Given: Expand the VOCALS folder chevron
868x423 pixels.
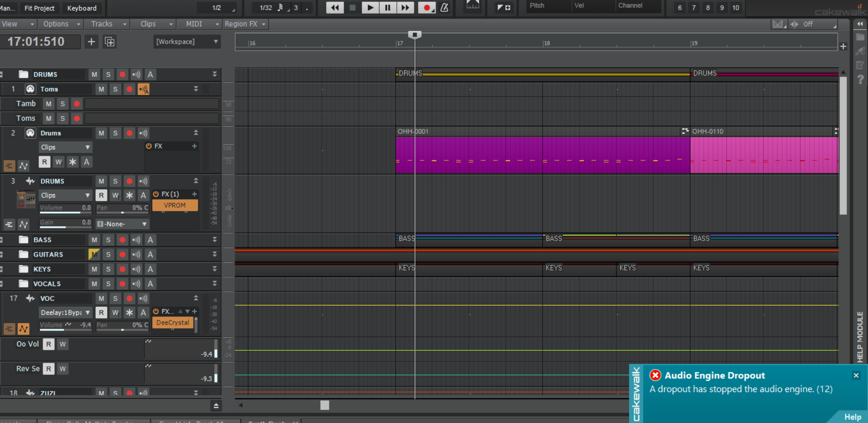Looking at the screenshot, I should click(215, 284).
